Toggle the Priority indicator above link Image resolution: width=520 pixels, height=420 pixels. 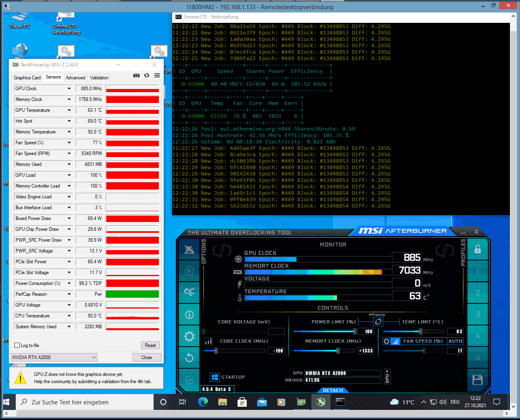(377, 315)
